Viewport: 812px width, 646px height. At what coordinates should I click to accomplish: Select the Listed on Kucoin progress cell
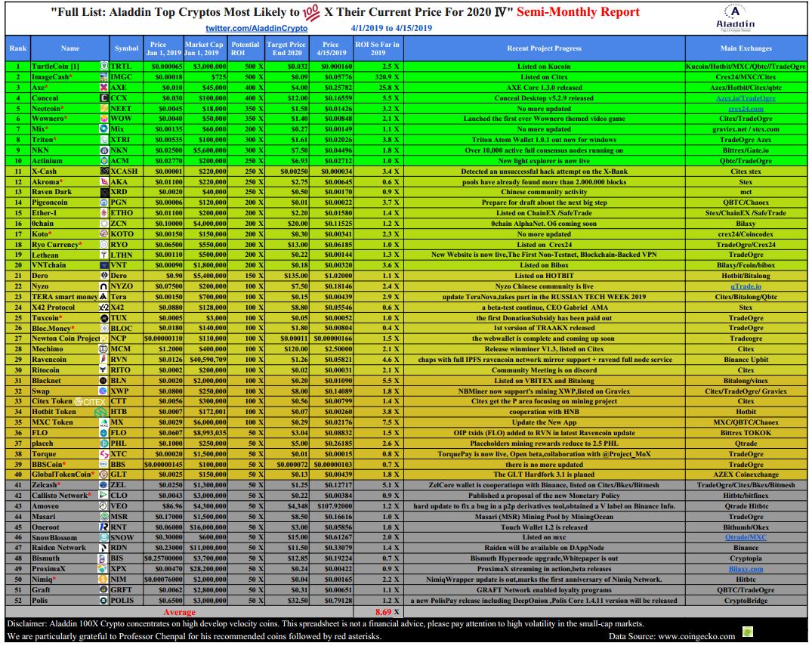coord(545,66)
